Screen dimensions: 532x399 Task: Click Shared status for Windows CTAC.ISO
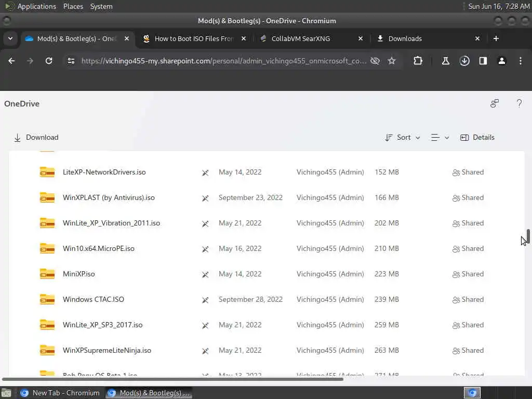pyautogui.click(x=468, y=299)
